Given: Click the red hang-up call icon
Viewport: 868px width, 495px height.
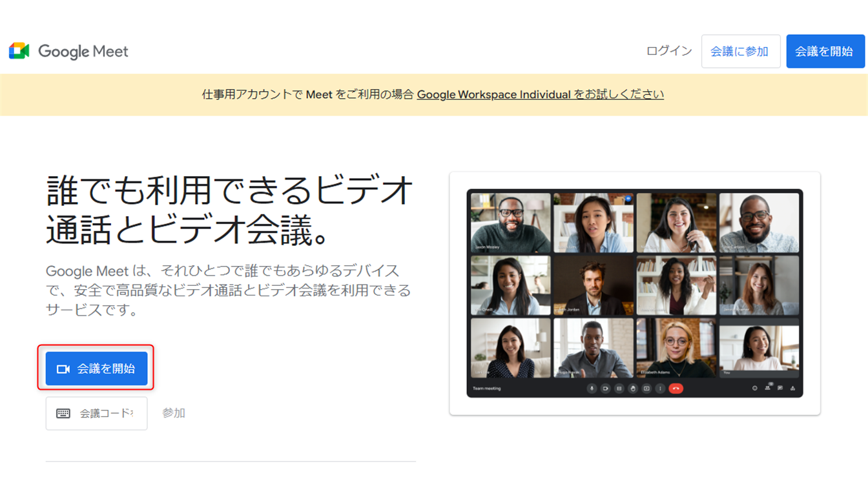Looking at the screenshot, I should click(676, 389).
